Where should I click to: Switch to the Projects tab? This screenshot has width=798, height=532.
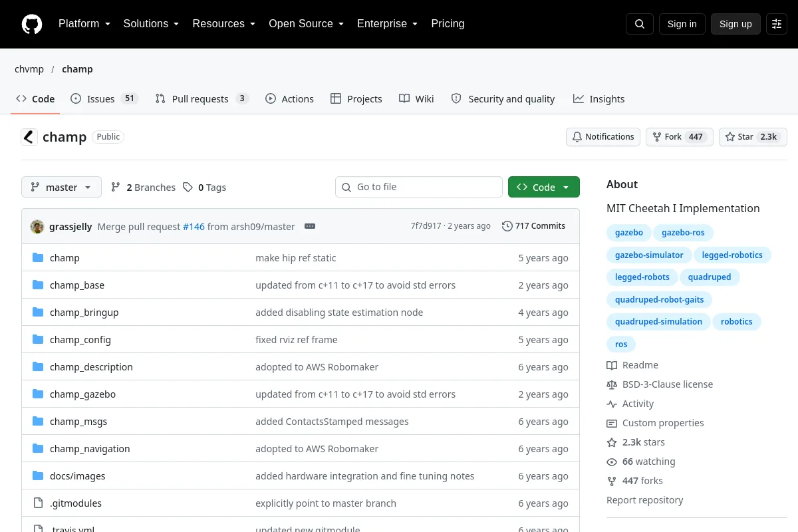(356, 99)
